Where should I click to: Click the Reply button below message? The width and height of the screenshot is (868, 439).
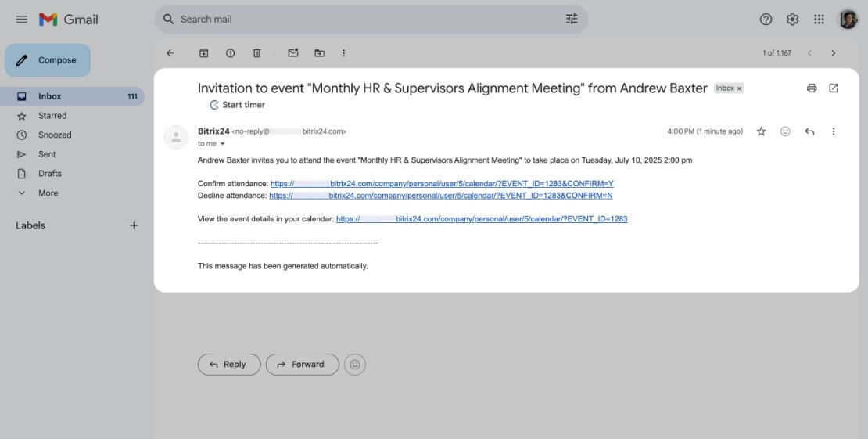229,364
